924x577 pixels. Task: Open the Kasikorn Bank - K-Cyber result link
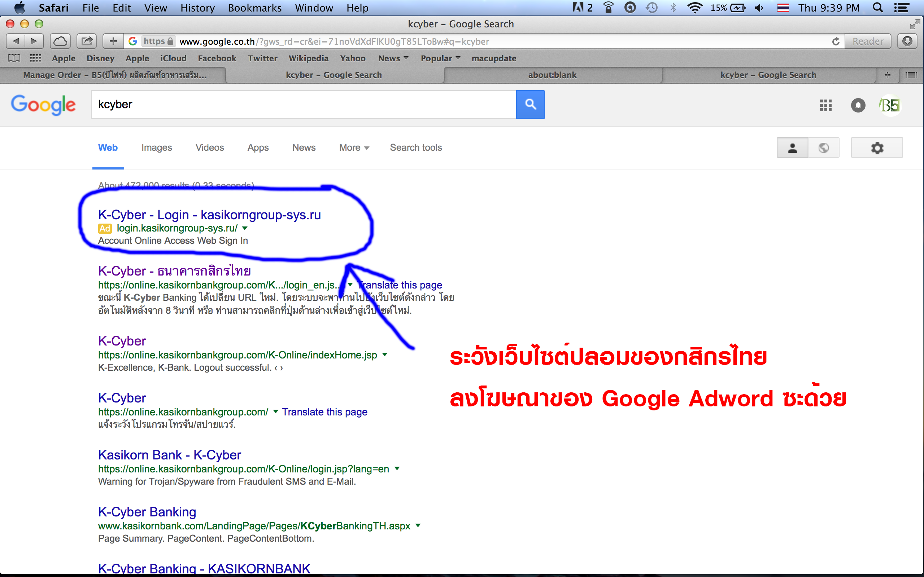click(170, 455)
